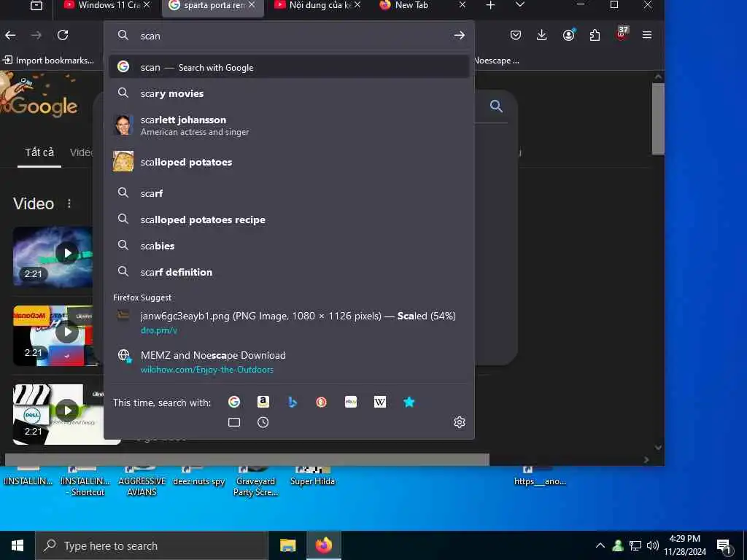Viewport: 747px width, 560px height.
Task: Open the Firefox account icon
Action: pos(568,35)
